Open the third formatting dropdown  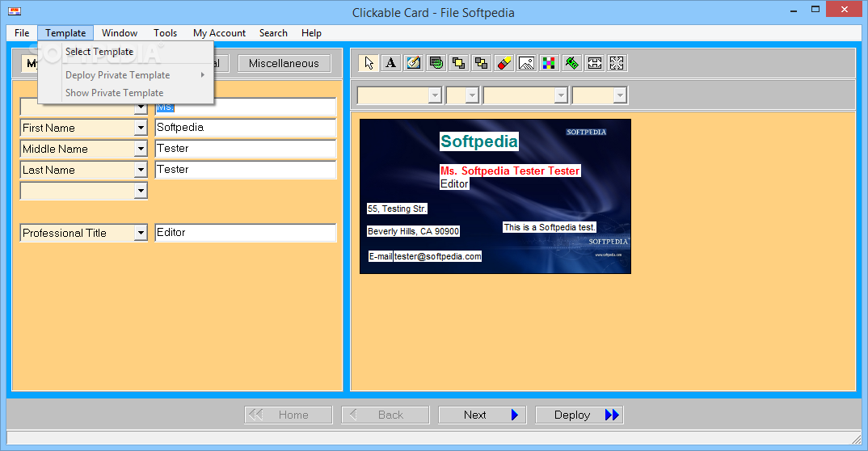[x=562, y=95]
